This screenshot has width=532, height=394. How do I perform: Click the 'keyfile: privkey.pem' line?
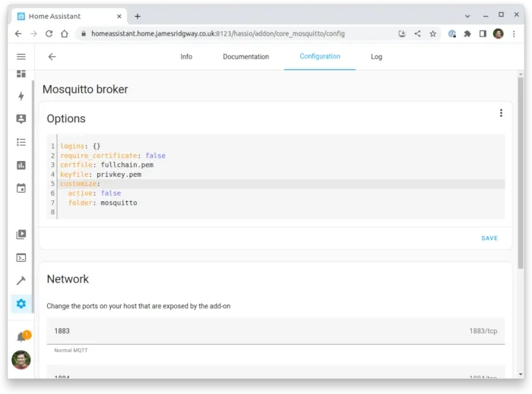(x=101, y=175)
